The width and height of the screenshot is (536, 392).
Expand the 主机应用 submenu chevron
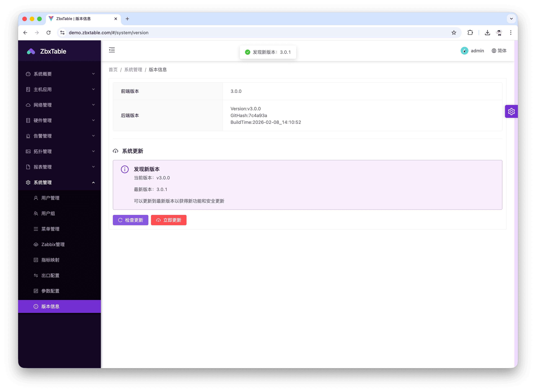(93, 89)
